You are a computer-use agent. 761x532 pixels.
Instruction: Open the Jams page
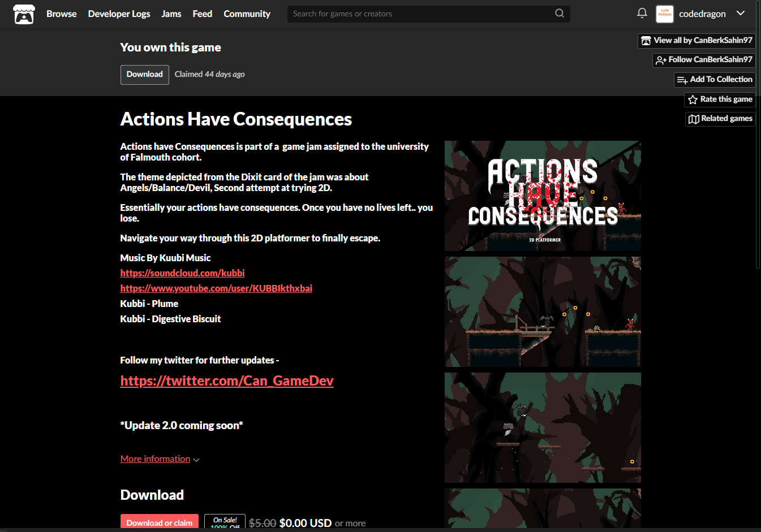pyautogui.click(x=171, y=14)
